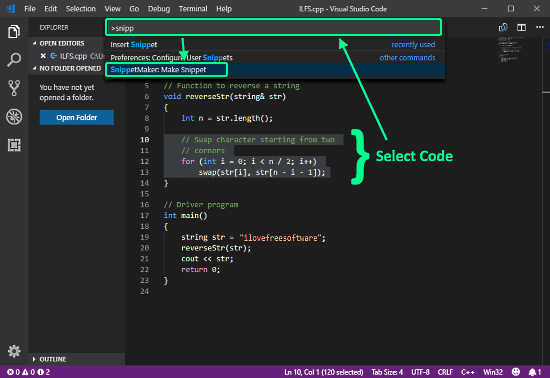Viewport: 550px width, 378px height.
Task: Click line number 17 in gutter
Action: pos(145,215)
